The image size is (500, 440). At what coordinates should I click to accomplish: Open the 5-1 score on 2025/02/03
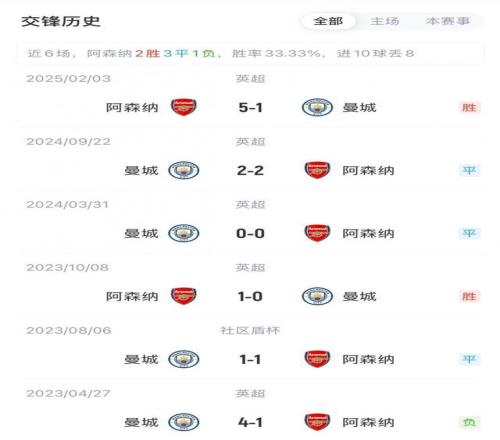pos(250,108)
